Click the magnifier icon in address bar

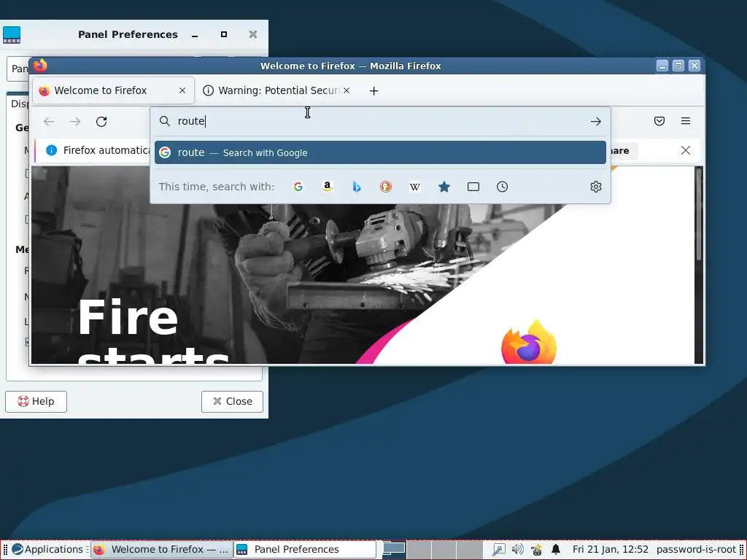point(164,121)
